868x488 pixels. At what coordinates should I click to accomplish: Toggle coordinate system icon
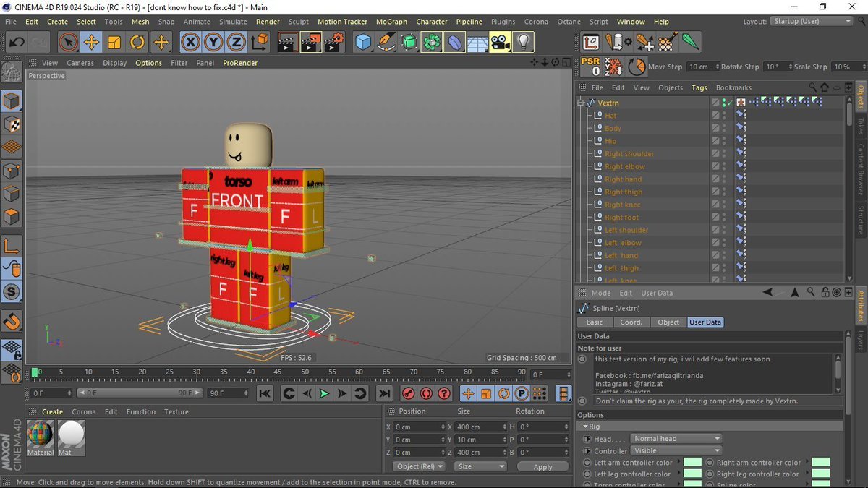(x=258, y=42)
